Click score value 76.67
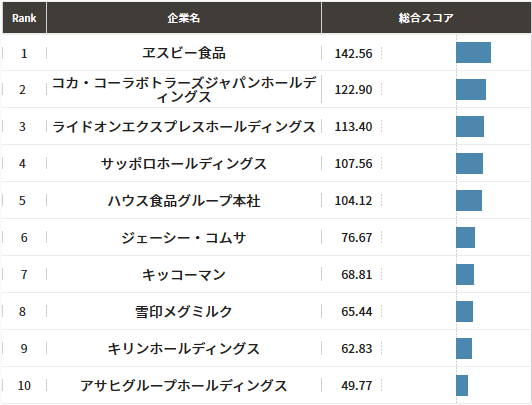The image size is (532, 405). (x=357, y=238)
